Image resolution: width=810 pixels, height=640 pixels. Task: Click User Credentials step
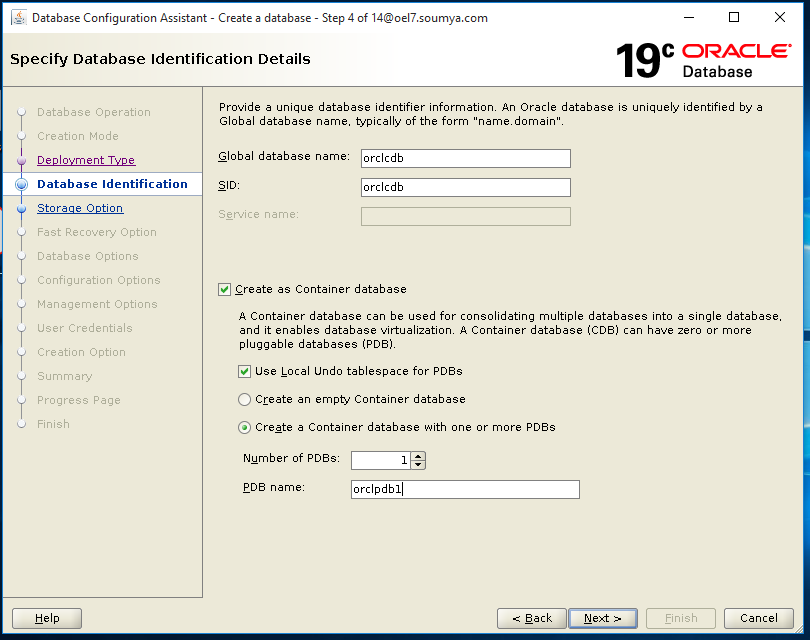click(x=85, y=328)
